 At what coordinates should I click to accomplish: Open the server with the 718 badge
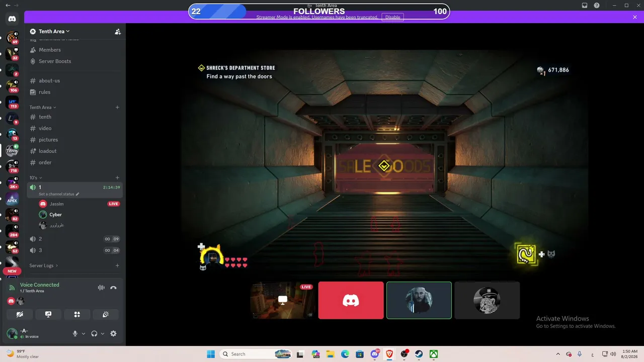(x=12, y=167)
